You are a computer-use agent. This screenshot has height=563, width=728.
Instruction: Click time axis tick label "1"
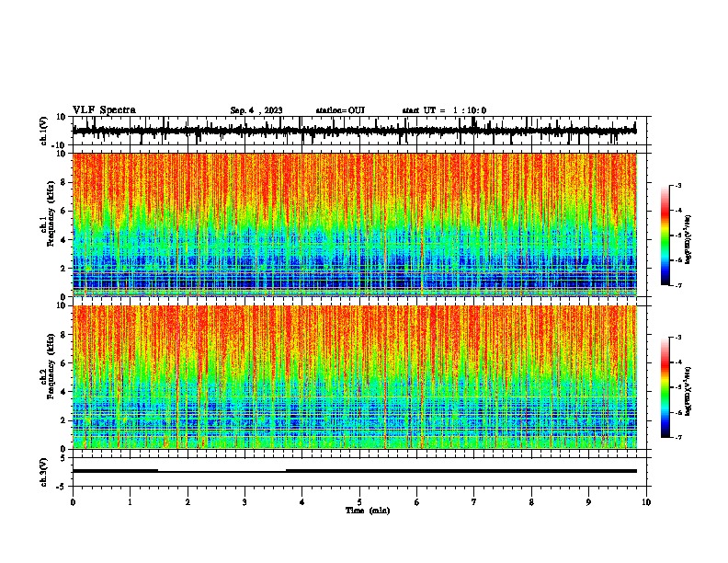coord(130,502)
